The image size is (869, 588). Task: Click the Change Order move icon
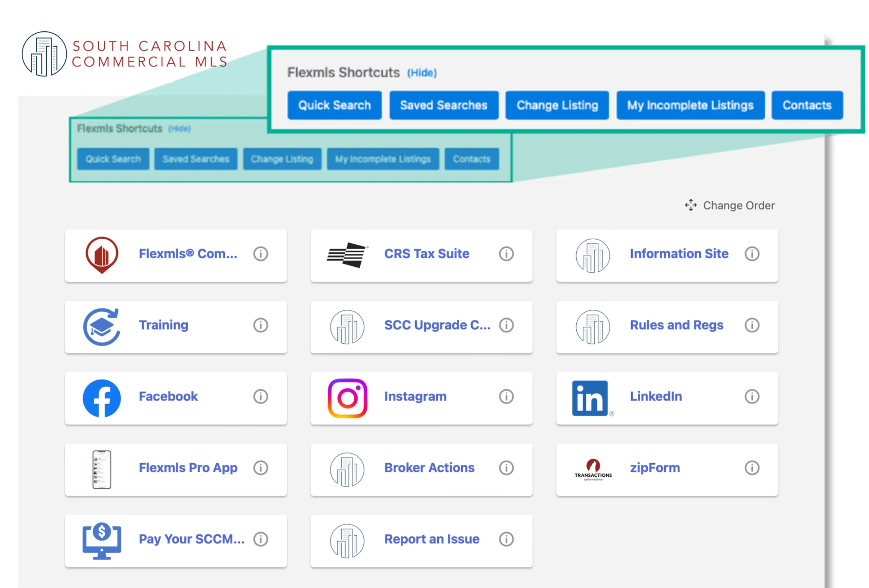[691, 205]
